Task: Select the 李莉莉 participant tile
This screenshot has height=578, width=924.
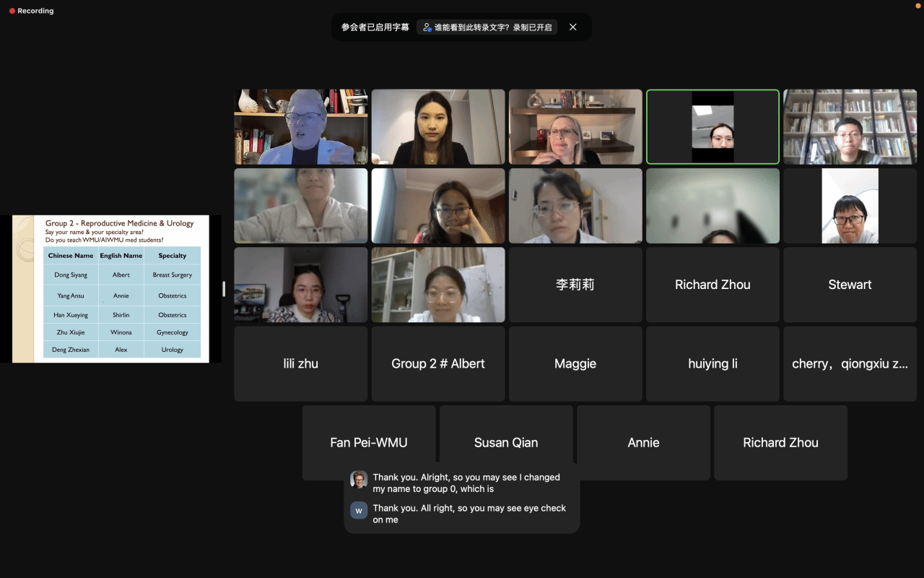Action: coord(575,285)
